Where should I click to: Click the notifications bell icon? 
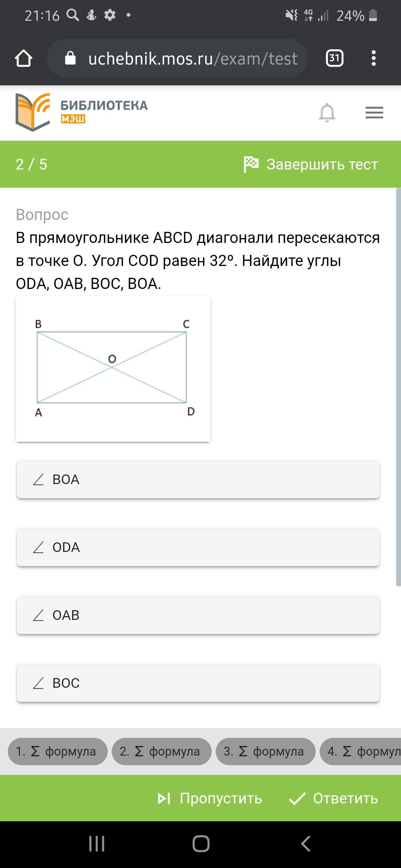pyautogui.click(x=327, y=112)
